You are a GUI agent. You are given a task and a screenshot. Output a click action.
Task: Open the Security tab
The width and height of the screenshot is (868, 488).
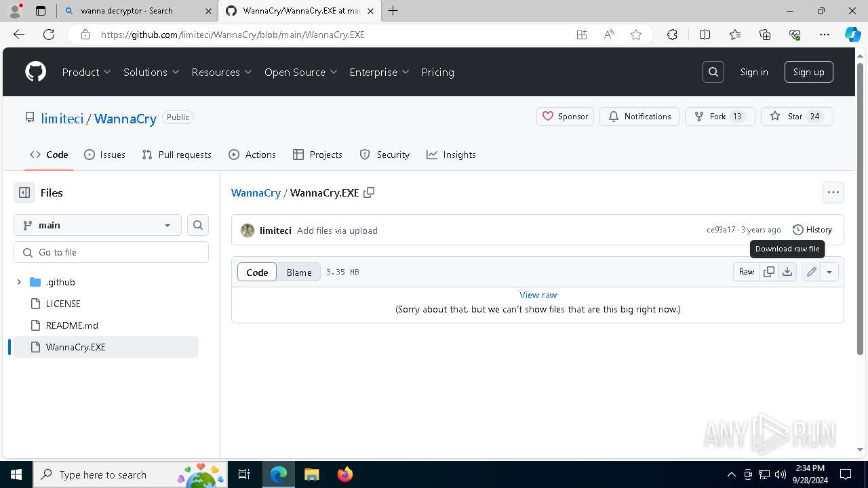click(x=384, y=155)
